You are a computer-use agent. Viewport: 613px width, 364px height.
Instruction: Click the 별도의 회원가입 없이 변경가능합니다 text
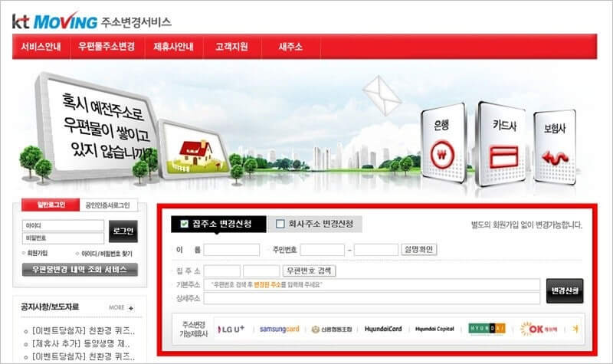click(x=526, y=225)
